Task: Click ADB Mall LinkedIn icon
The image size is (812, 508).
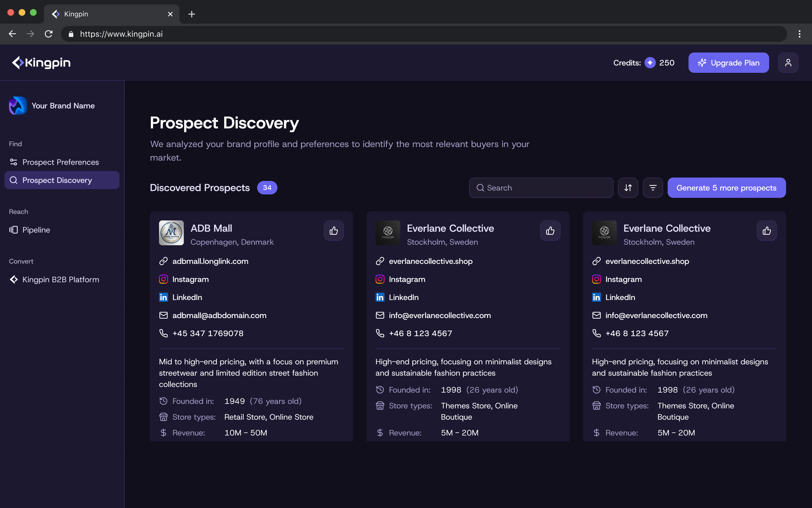Action: pos(164,297)
